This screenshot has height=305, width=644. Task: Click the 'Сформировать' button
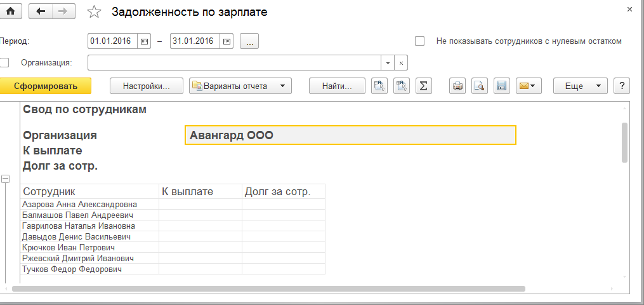click(x=46, y=86)
